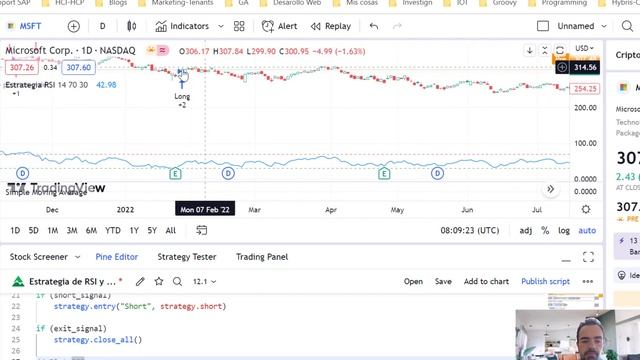Select the YTD time range
The width and height of the screenshot is (640, 360).
pyautogui.click(x=113, y=231)
